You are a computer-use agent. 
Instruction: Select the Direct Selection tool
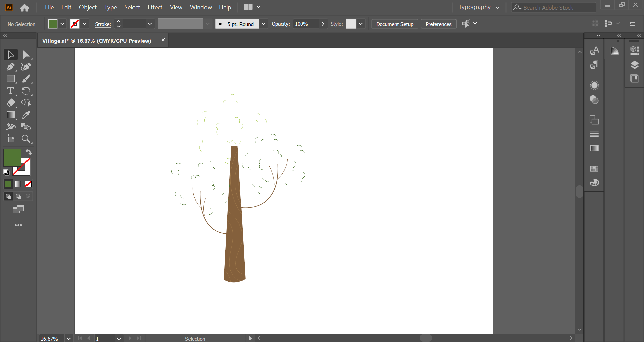pyautogui.click(x=26, y=55)
